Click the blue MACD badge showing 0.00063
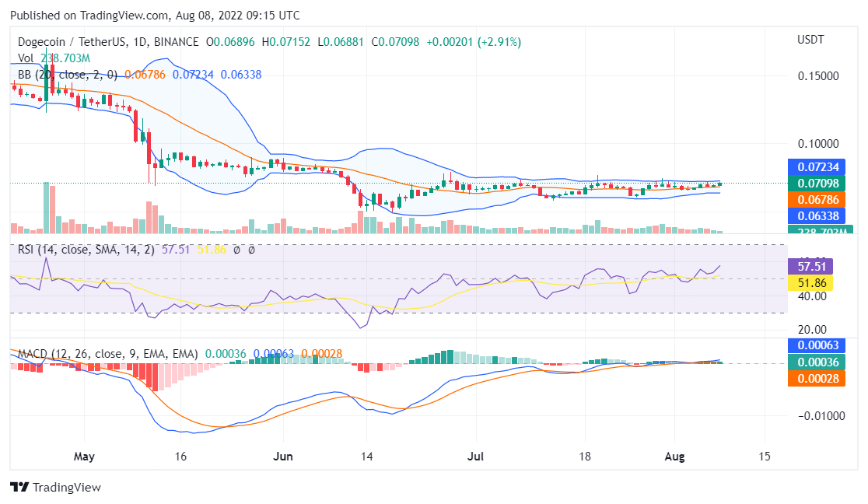The height and width of the screenshot is (504, 868). 817,345
